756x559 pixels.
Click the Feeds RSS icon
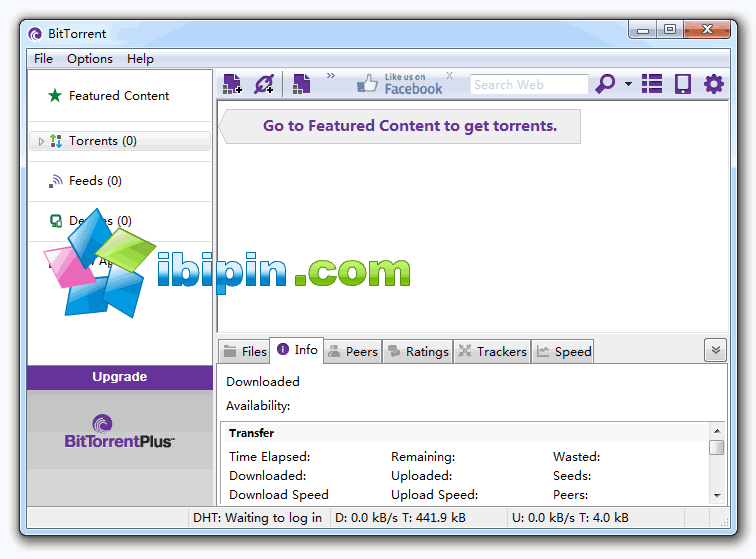[55, 181]
